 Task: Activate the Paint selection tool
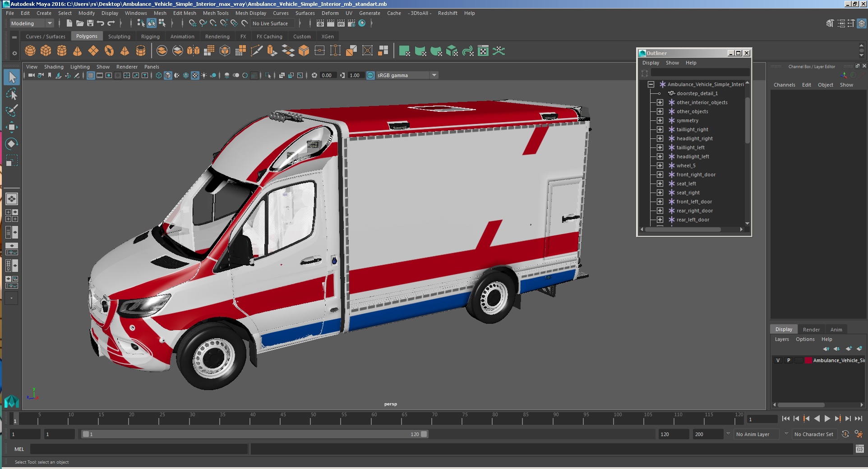click(12, 110)
